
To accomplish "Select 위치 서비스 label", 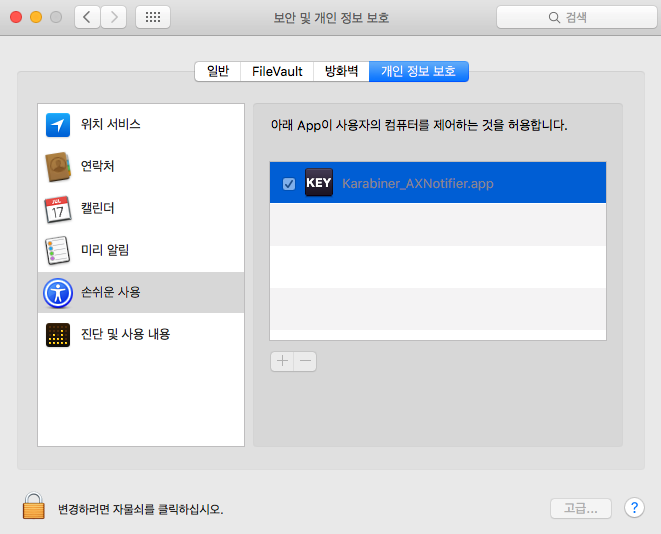I will [x=110, y=124].
